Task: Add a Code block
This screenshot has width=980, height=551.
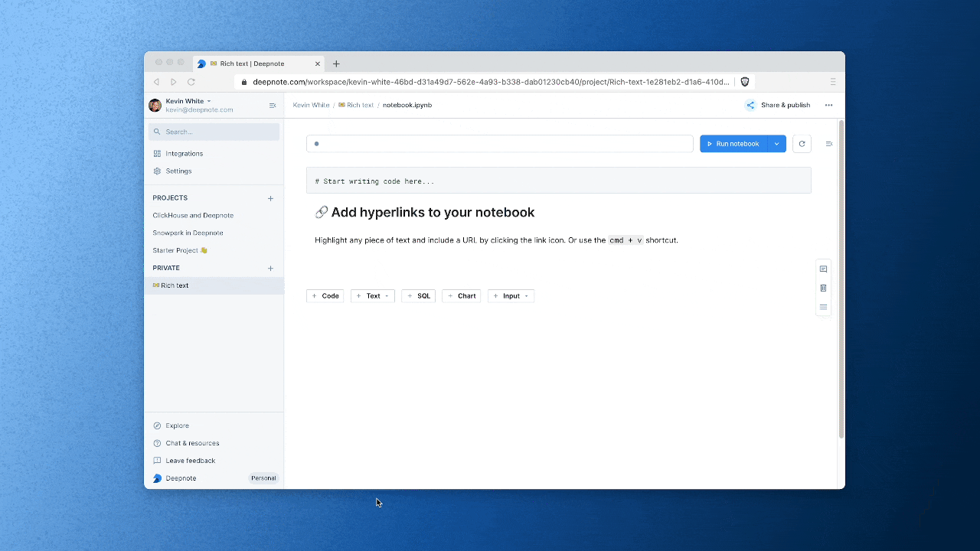Action: pos(325,296)
